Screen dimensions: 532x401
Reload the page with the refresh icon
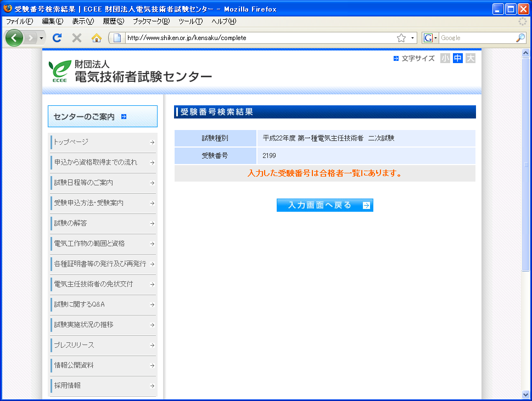coord(57,38)
